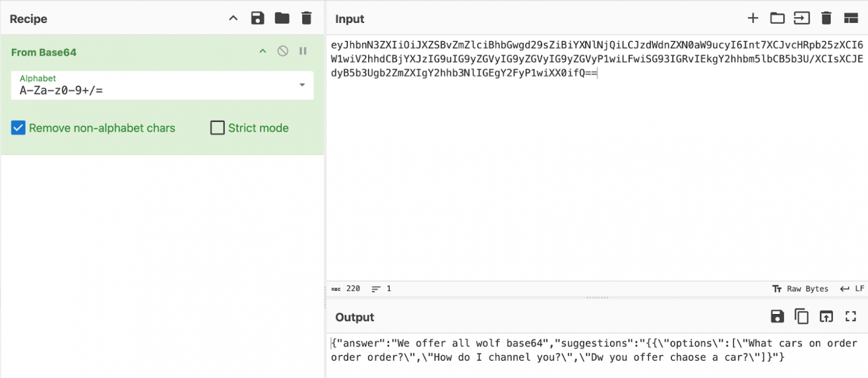Replace input with output icon
Viewport: 868px width, 378px height.
click(x=826, y=317)
